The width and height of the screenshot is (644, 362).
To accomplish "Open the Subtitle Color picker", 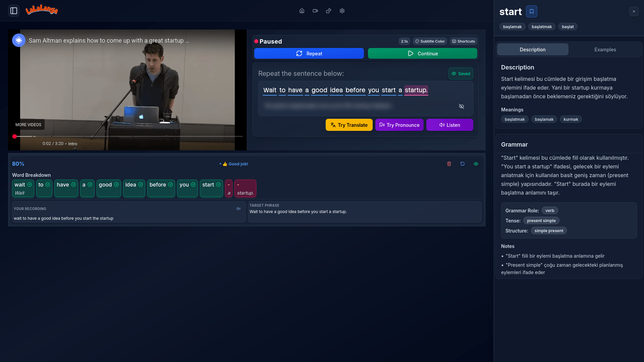I will pyautogui.click(x=430, y=41).
